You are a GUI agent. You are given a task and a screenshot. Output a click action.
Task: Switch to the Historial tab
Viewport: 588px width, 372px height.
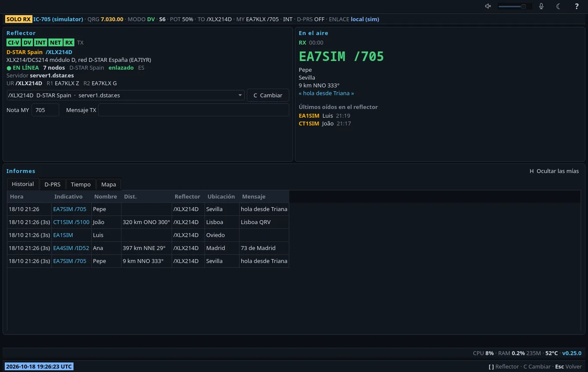pos(23,184)
